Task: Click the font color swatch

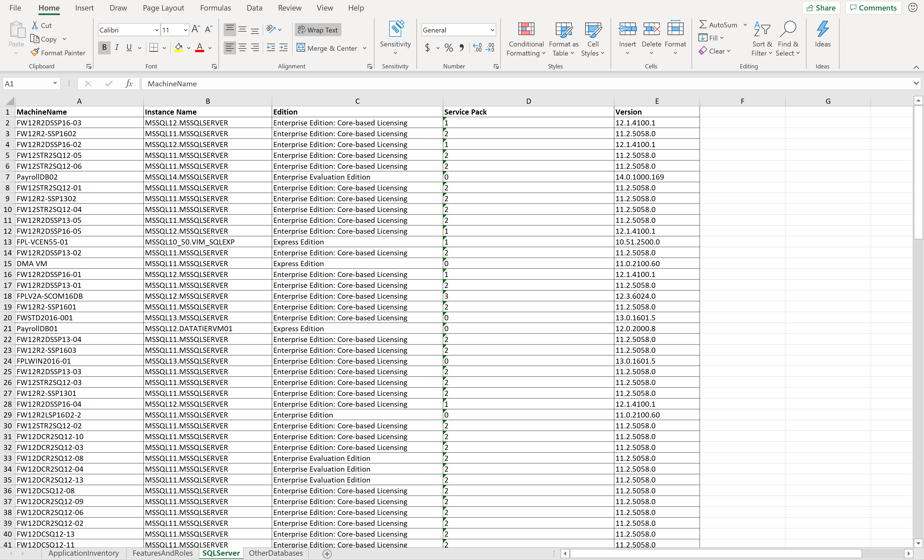Action: tap(201, 52)
